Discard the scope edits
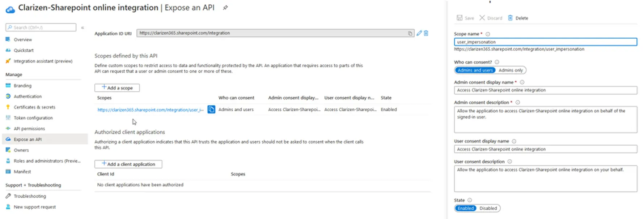 pos(491,18)
